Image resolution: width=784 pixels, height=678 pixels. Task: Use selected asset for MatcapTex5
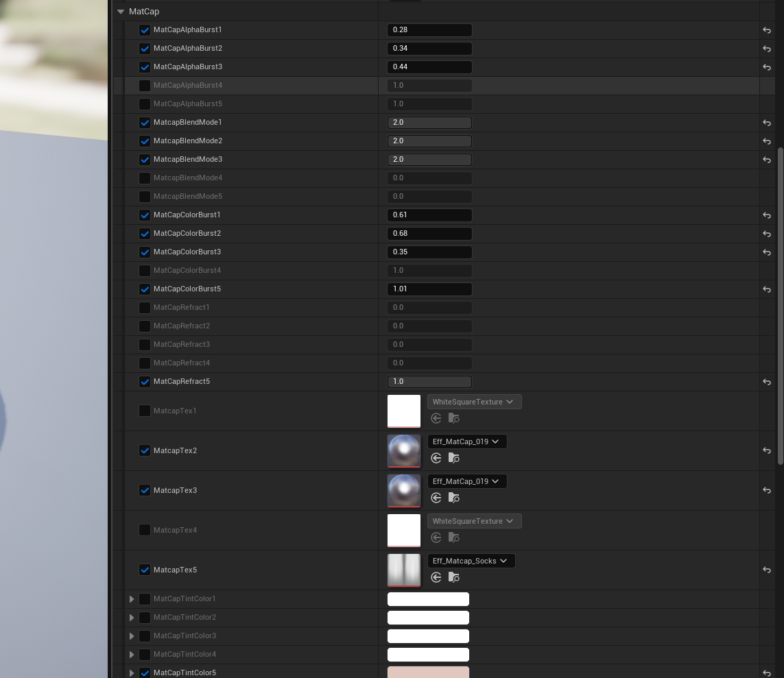tap(436, 577)
